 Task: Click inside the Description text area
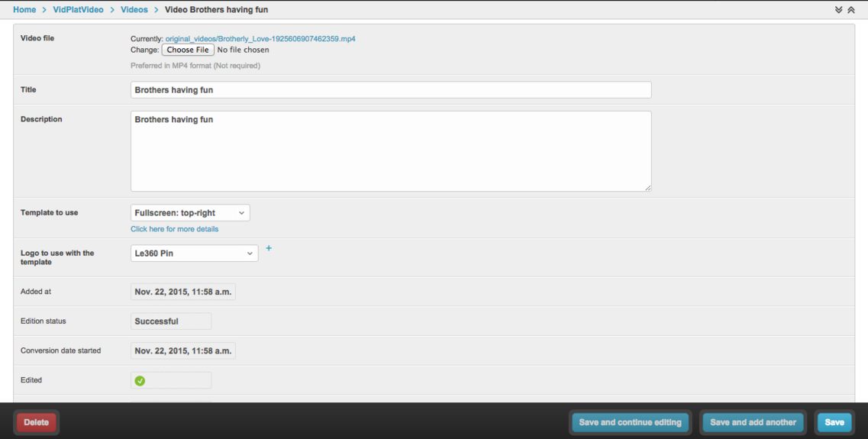(x=390, y=153)
